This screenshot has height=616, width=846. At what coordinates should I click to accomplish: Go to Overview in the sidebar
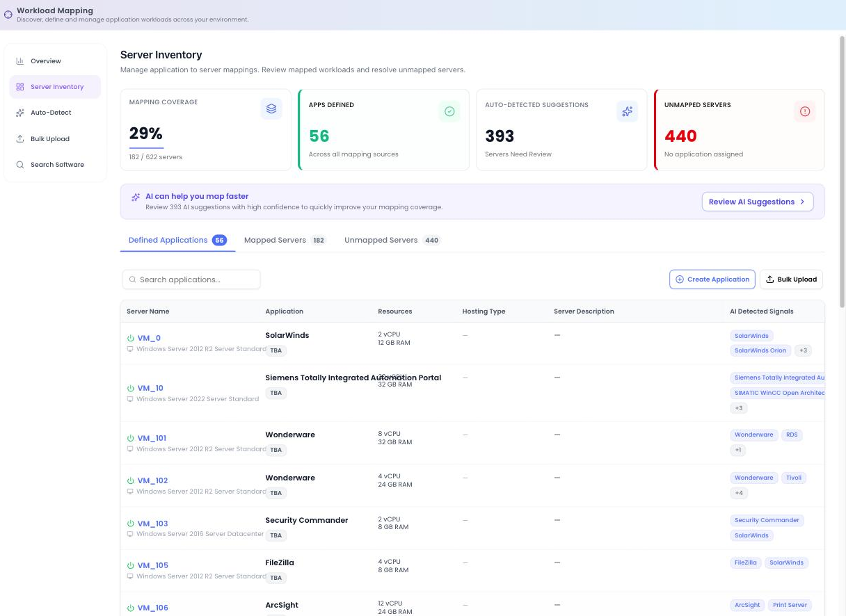[x=55, y=61]
